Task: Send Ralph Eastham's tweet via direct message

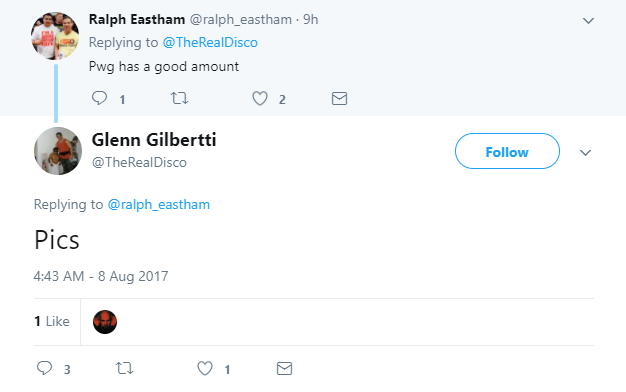Action: pyautogui.click(x=339, y=99)
